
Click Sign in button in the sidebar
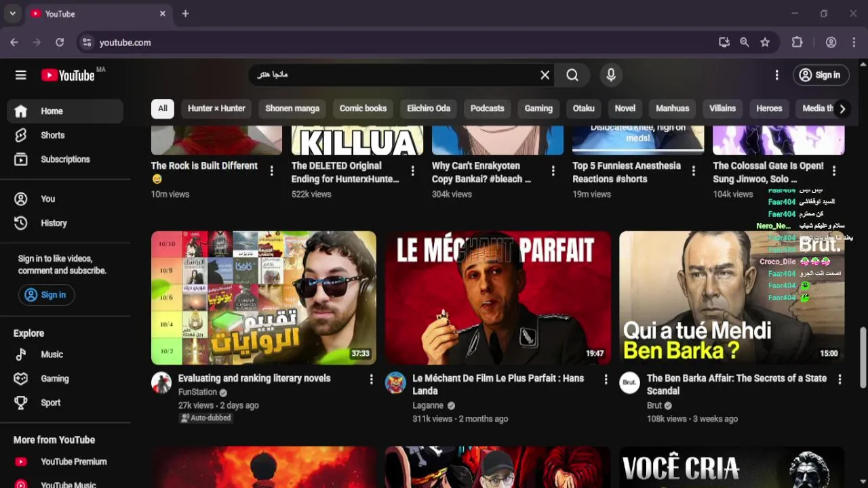46,295
